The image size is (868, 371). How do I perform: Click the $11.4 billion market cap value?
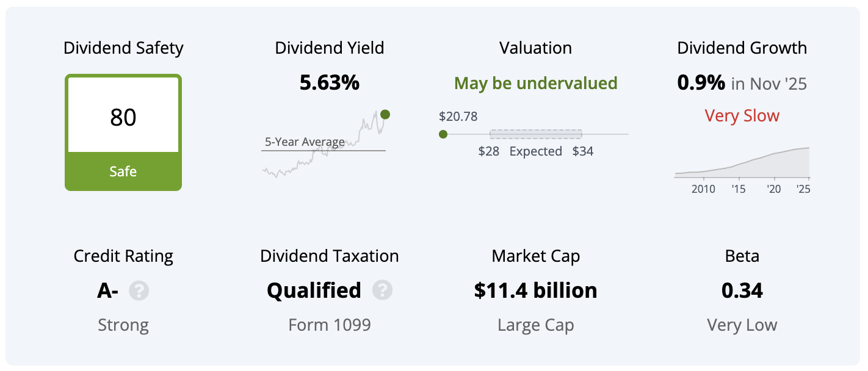[x=536, y=290]
